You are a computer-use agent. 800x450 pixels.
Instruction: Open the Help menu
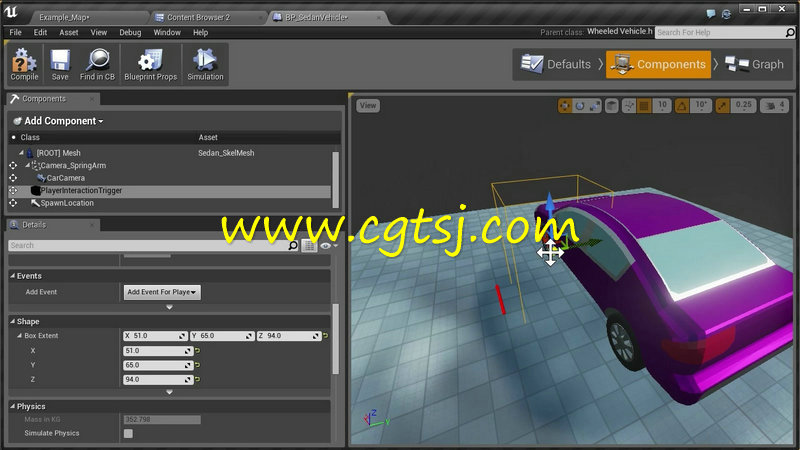tap(201, 33)
